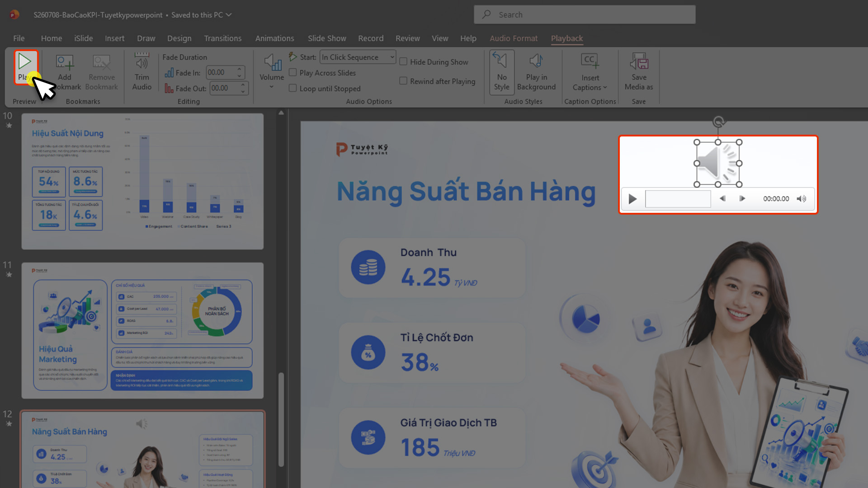Click the Tỉ Lệ Chốt Đơn money bag icon
The width and height of the screenshot is (868, 488).
pos(368,352)
